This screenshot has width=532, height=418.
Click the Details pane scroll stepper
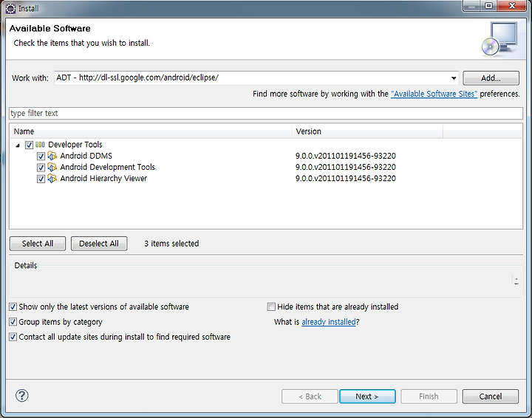coord(516,281)
